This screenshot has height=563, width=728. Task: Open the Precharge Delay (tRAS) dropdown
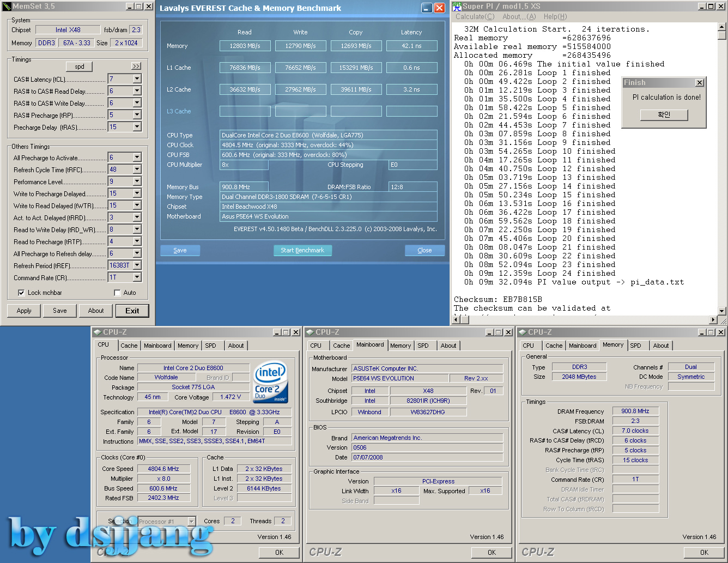tap(137, 127)
